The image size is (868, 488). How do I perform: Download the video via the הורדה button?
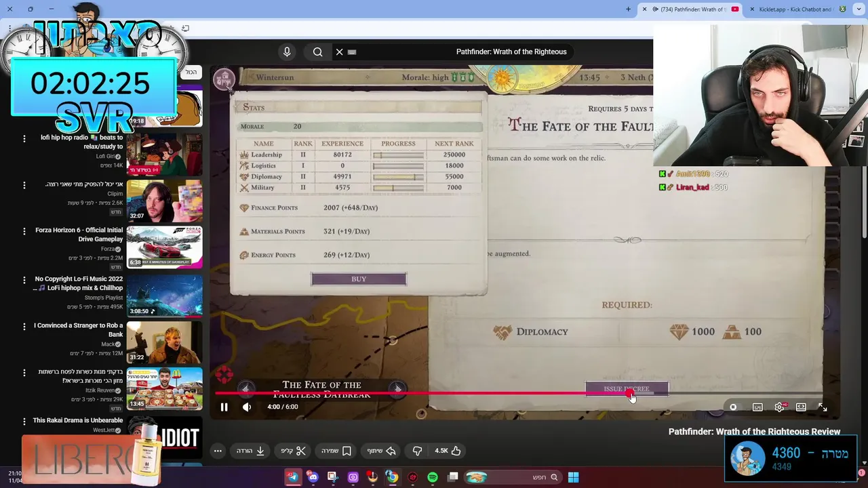250,451
